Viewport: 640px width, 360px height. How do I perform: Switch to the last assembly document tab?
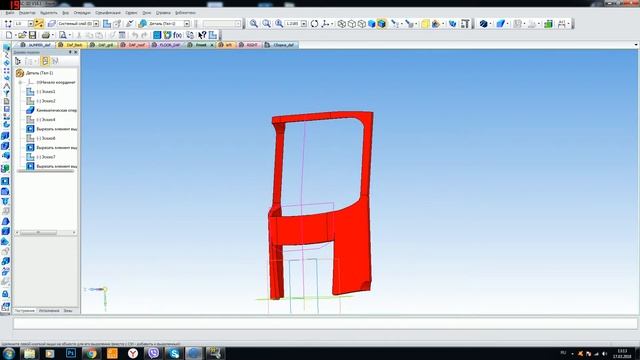[280, 45]
